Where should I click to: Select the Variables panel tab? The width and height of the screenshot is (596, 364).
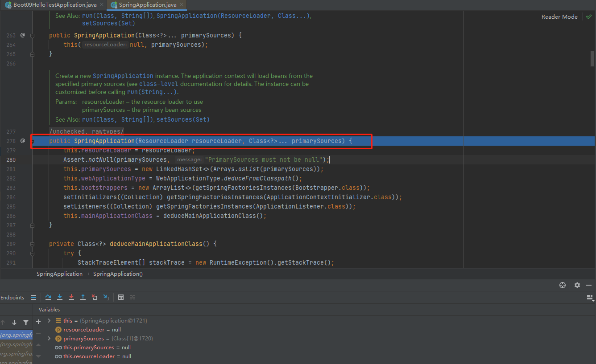pos(49,309)
